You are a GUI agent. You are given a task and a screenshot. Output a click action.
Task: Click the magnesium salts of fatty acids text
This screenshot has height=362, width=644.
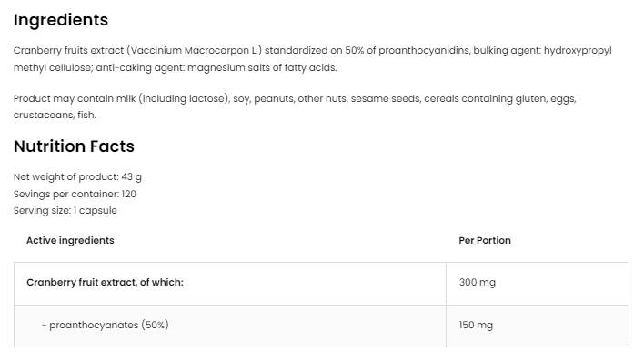click(262, 67)
